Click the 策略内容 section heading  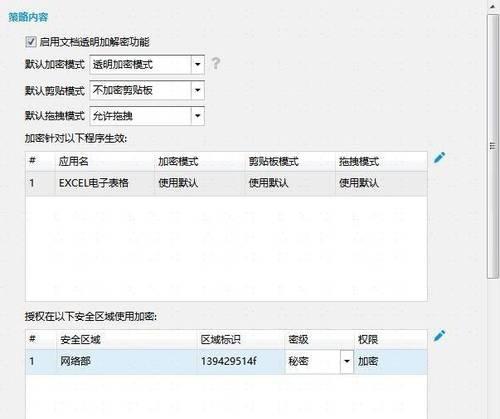pyautogui.click(x=29, y=17)
